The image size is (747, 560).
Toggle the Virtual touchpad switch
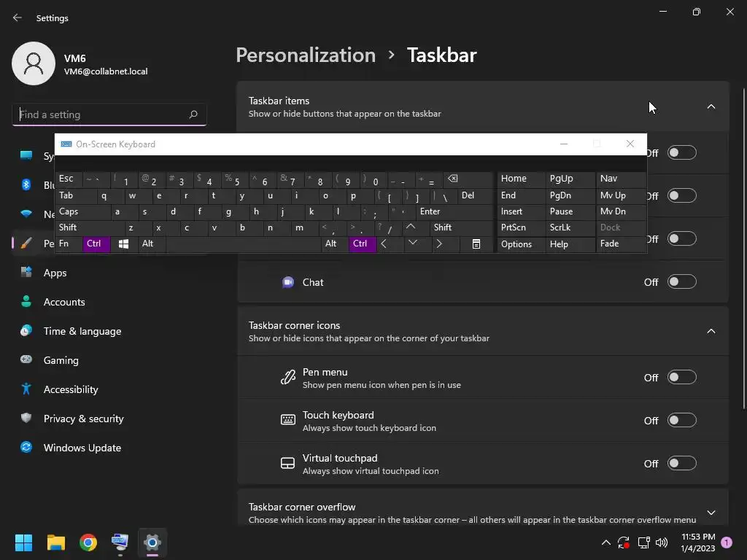(x=682, y=463)
